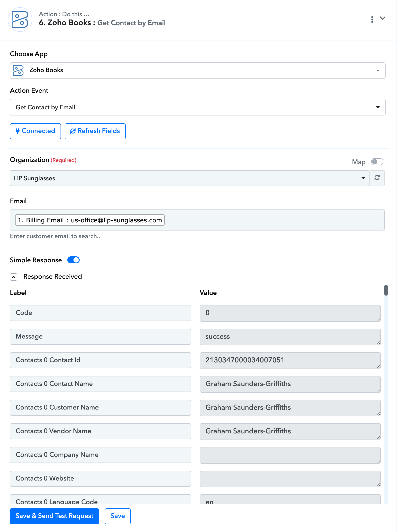Click resize handle of the Message value box

click(x=378, y=343)
